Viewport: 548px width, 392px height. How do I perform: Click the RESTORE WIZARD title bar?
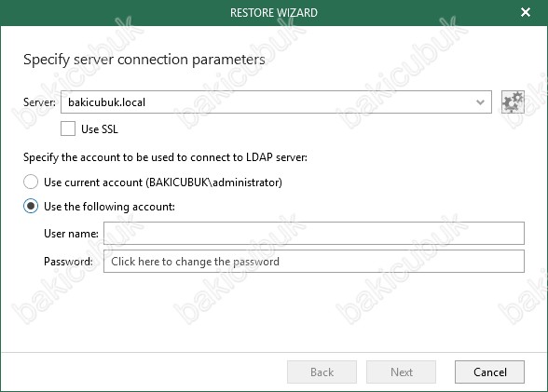coord(274,13)
